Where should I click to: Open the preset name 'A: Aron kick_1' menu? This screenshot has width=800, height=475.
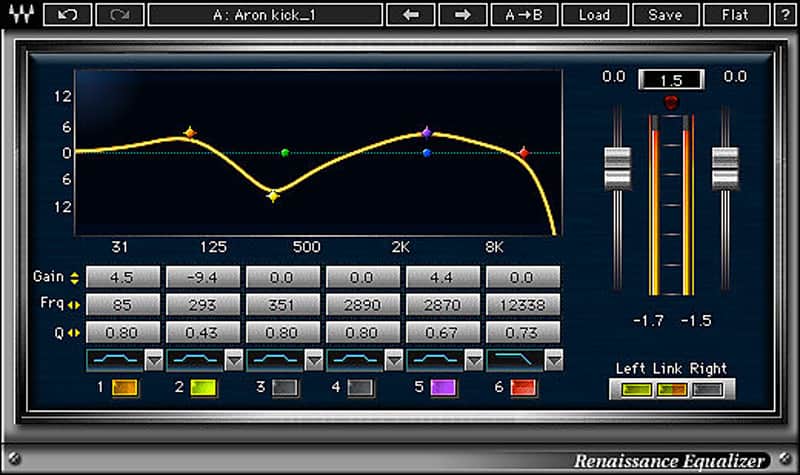tap(265, 15)
